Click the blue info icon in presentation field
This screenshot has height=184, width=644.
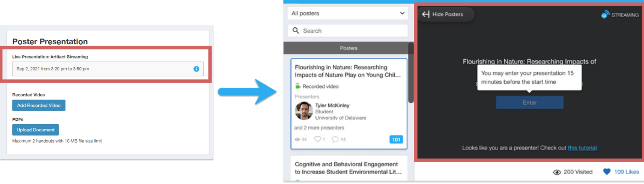(196, 69)
